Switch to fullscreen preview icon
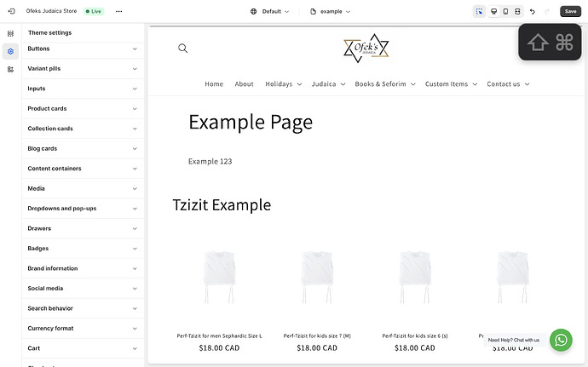This screenshot has height=367, width=588. coord(517,11)
